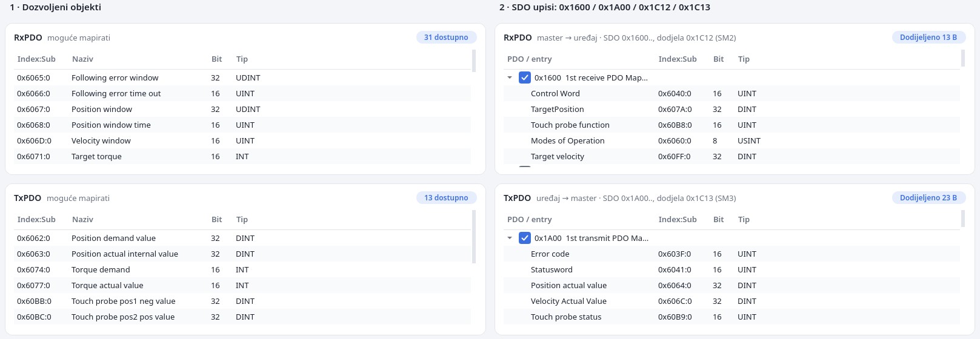Collapse the 0x1600 1st receive PDO tree
980x339 pixels.
tap(510, 77)
